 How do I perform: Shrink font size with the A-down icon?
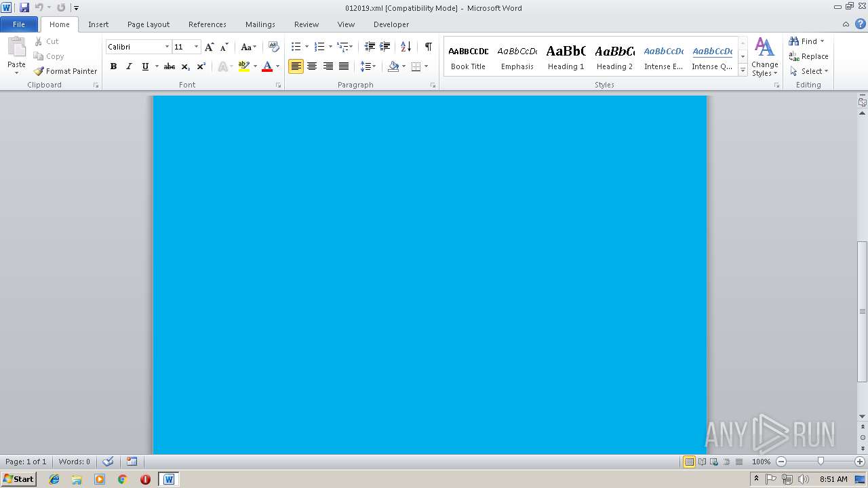tap(224, 47)
